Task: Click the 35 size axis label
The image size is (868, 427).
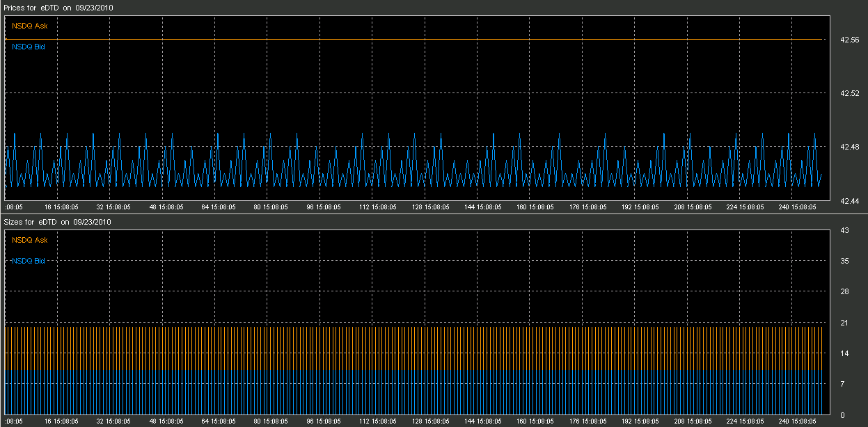Action: (x=844, y=261)
